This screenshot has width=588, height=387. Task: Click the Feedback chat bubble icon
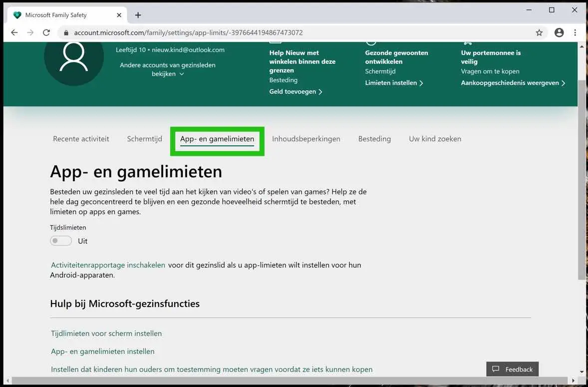[x=496, y=369]
